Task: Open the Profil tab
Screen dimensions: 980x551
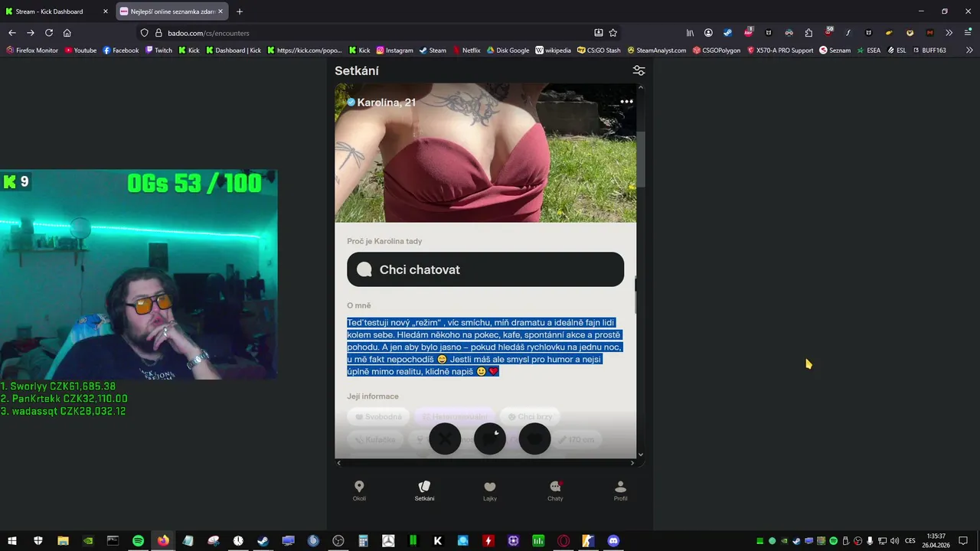Action: pyautogui.click(x=620, y=491)
